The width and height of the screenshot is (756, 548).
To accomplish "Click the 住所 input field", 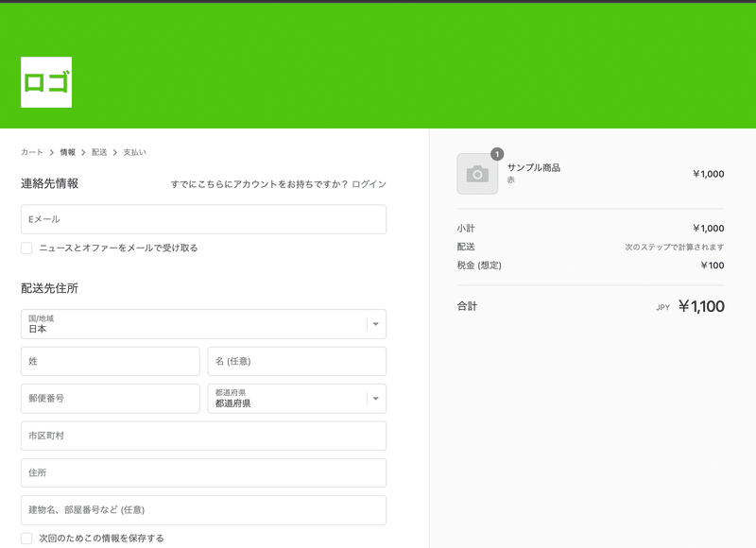I will pyautogui.click(x=203, y=472).
